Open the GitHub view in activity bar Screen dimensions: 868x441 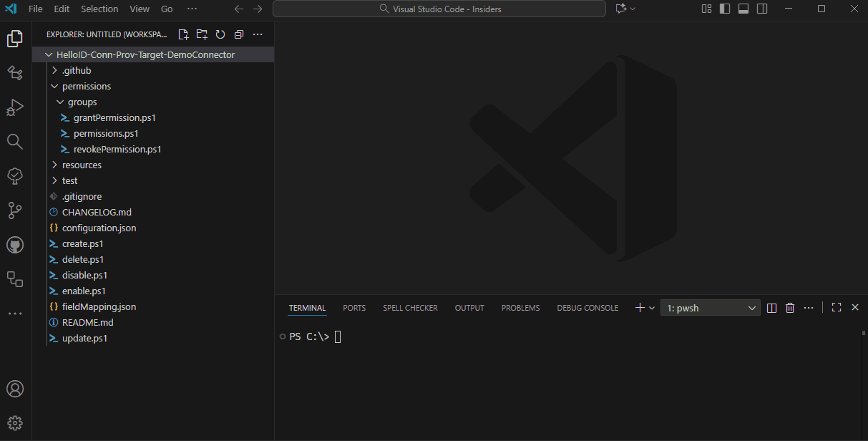click(15, 245)
